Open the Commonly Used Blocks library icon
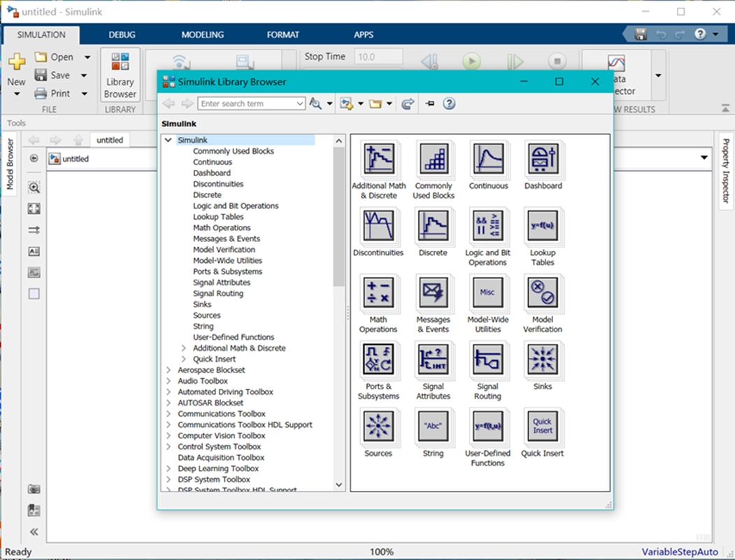735x560 pixels. point(434,159)
